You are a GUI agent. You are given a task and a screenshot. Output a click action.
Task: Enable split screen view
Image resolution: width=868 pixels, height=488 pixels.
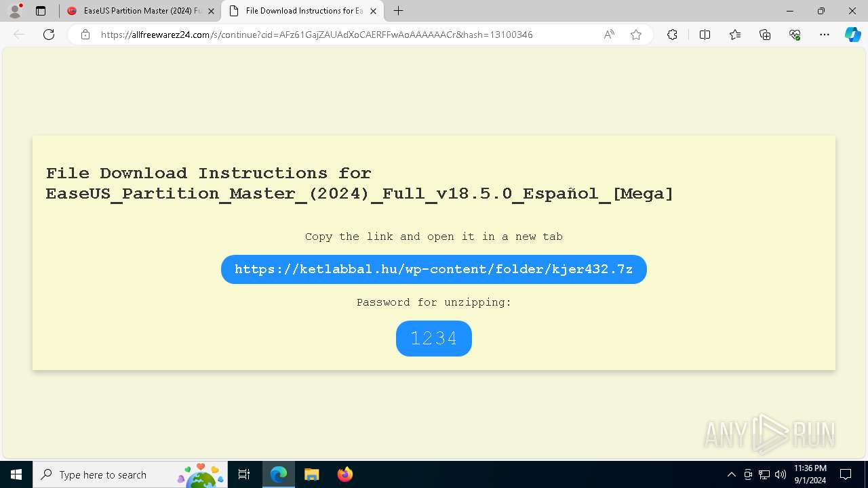pyautogui.click(x=705, y=35)
